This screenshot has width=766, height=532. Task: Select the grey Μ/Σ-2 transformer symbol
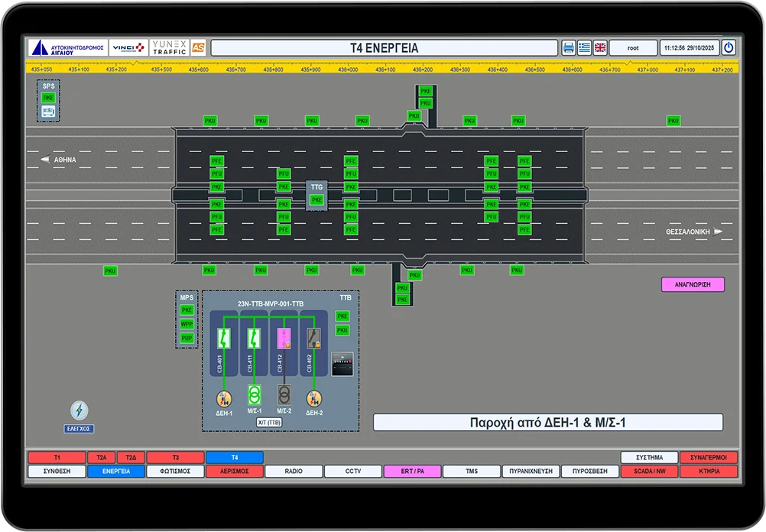[284, 395]
